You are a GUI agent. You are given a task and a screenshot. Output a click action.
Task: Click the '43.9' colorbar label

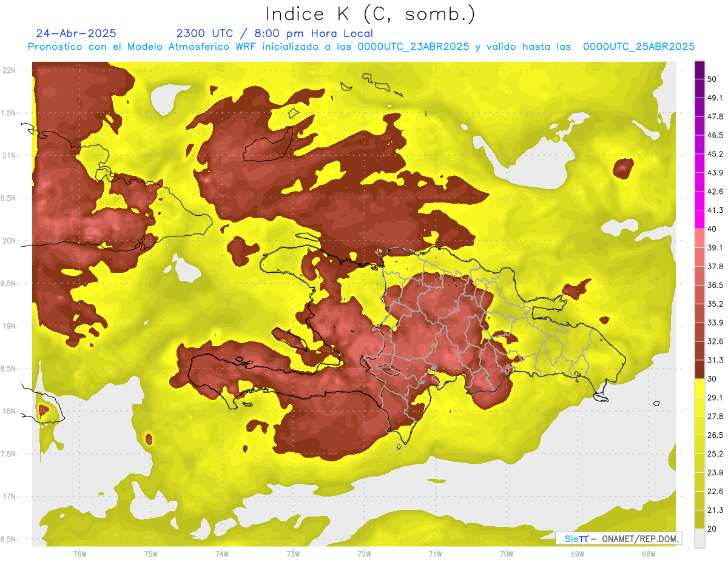[x=715, y=173]
